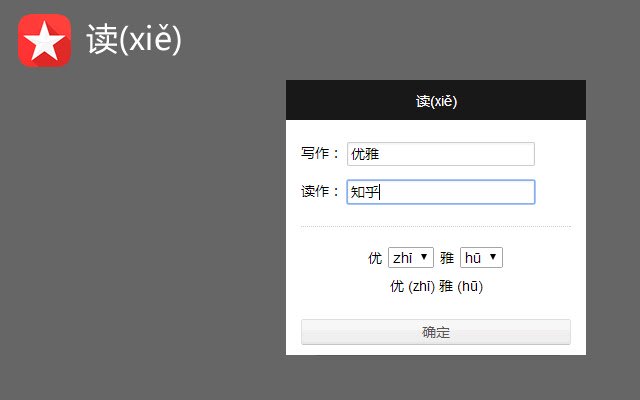Click the preview text 优 (zhī) 雅 (hū)
This screenshot has height=400, width=640.
436,286
